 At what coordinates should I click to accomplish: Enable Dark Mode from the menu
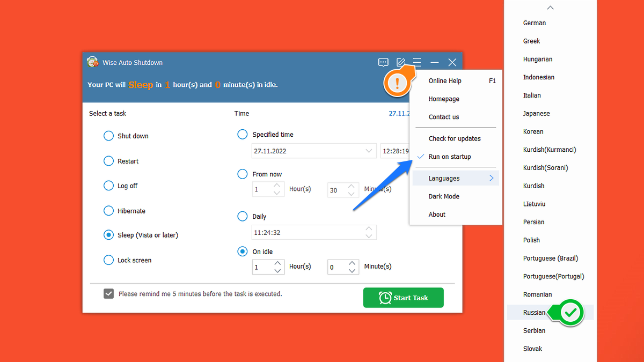[x=456, y=196]
